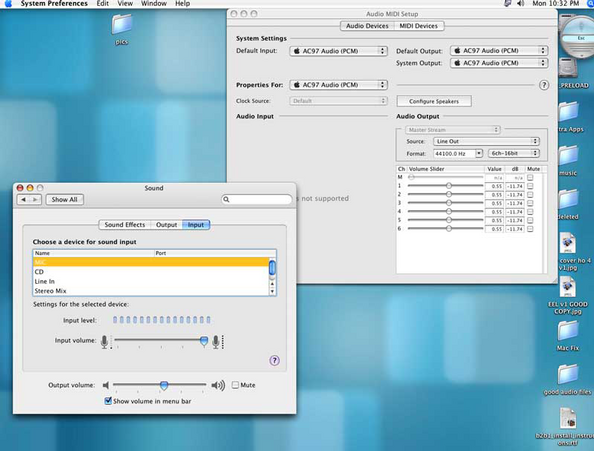Open the Default Input device dropdown
This screenshot has height=451, width=594.
(338, 51)
